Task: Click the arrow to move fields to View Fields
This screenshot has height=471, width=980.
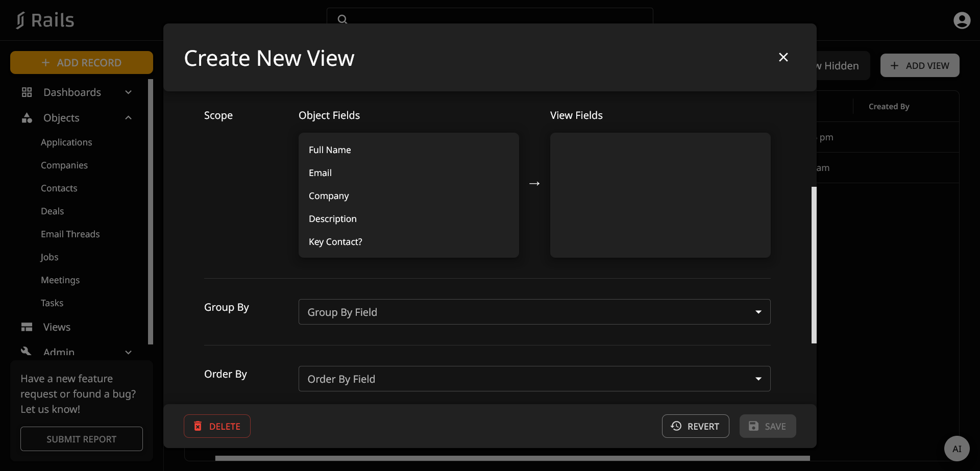Action: click(x=534, y=184)
